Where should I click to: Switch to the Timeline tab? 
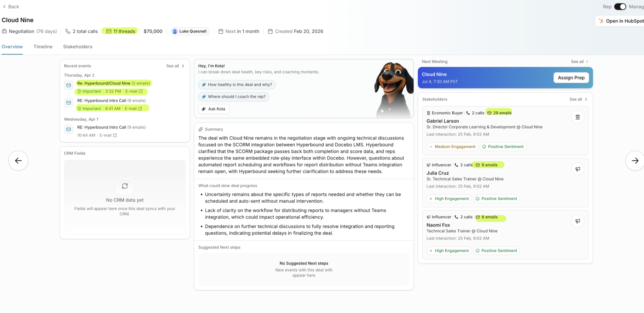coord(43,47)
